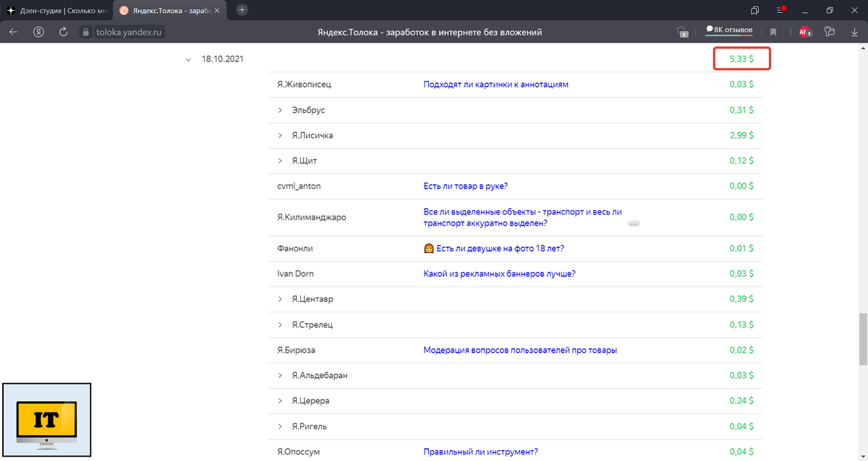The image size is (868, 461).
Task: Expand the Я.Щит row
Action: (x=280, y=160)
